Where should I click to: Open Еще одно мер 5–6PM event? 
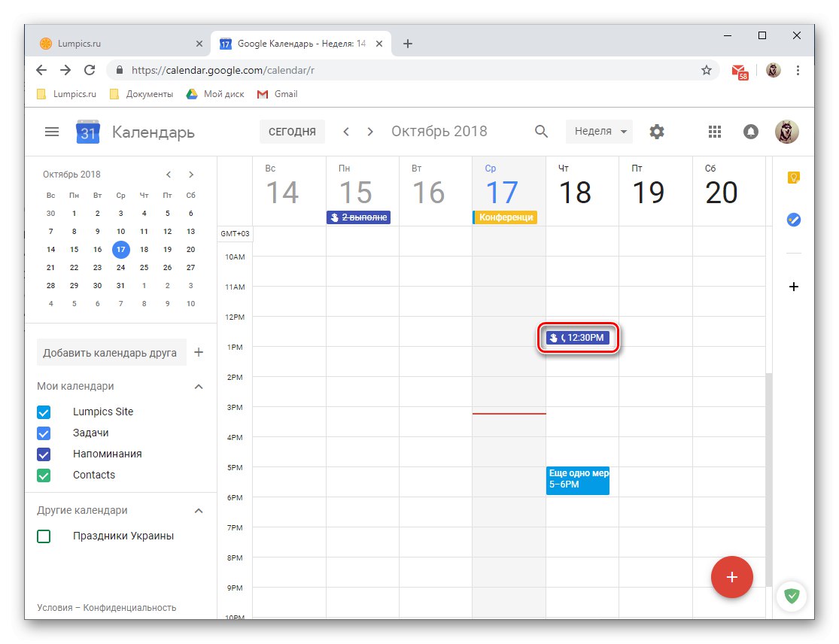pos(578,480)
